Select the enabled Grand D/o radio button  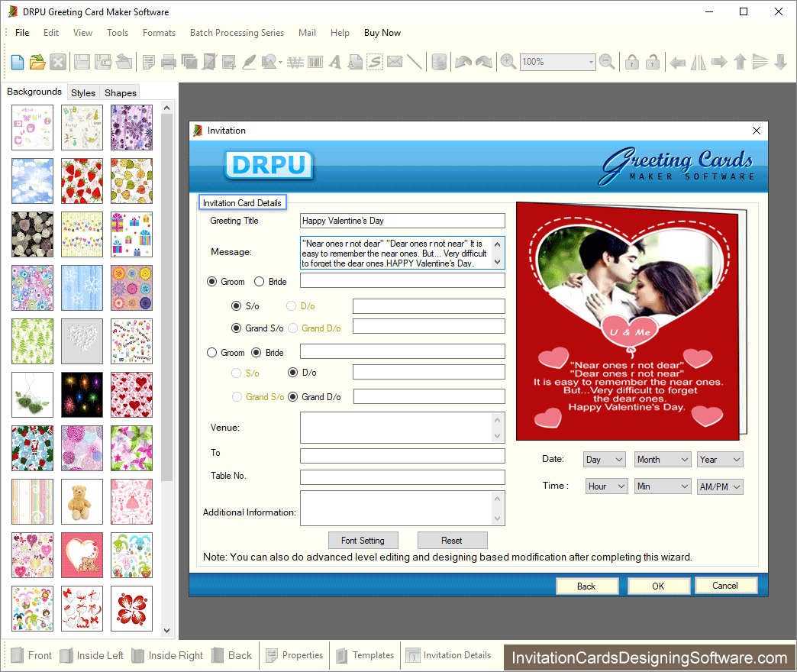293,396
